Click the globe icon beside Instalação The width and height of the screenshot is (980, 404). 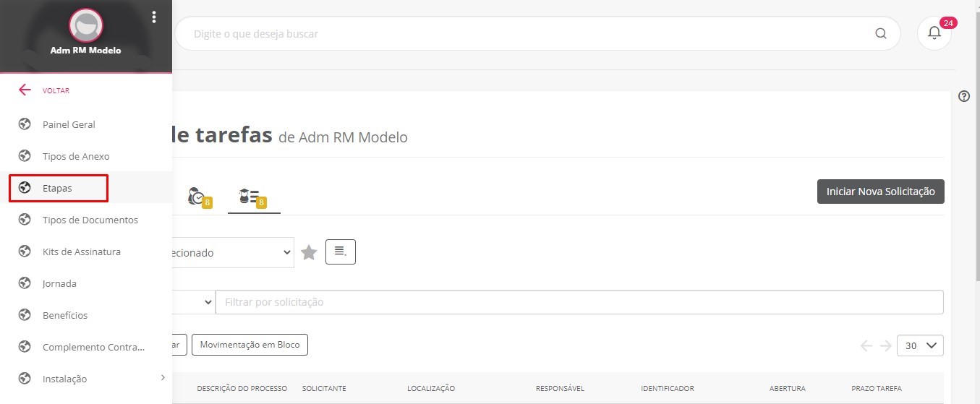click(x=25, y=379)
